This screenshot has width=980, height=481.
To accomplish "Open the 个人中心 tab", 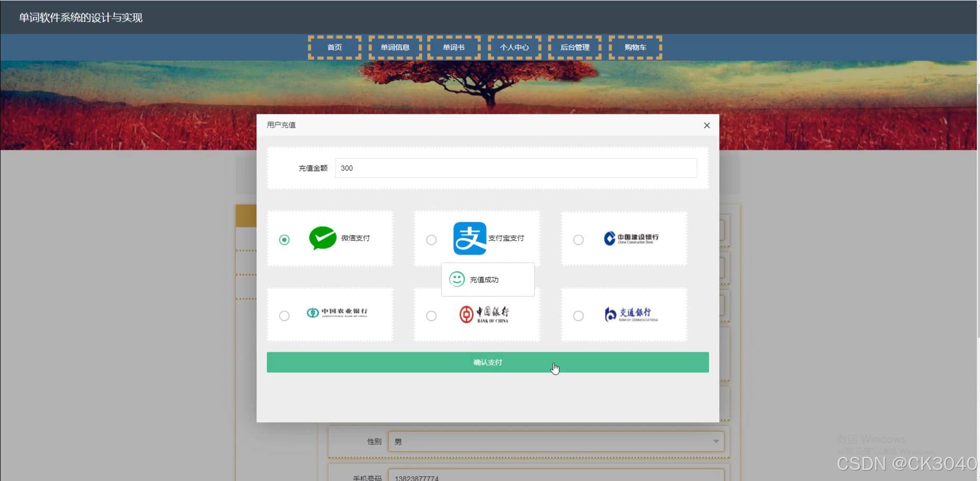I will click(x=514, y=47).
